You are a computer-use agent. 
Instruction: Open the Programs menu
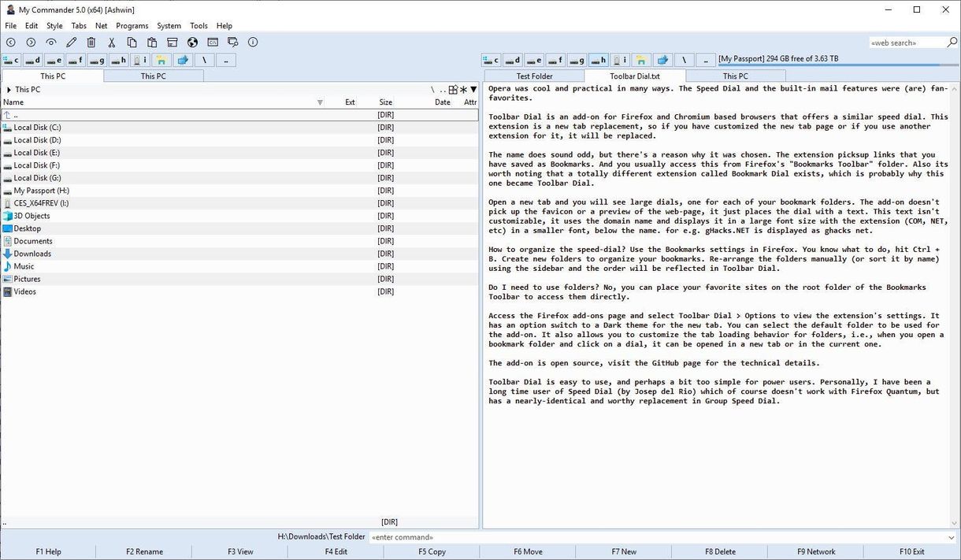[132, 26]
